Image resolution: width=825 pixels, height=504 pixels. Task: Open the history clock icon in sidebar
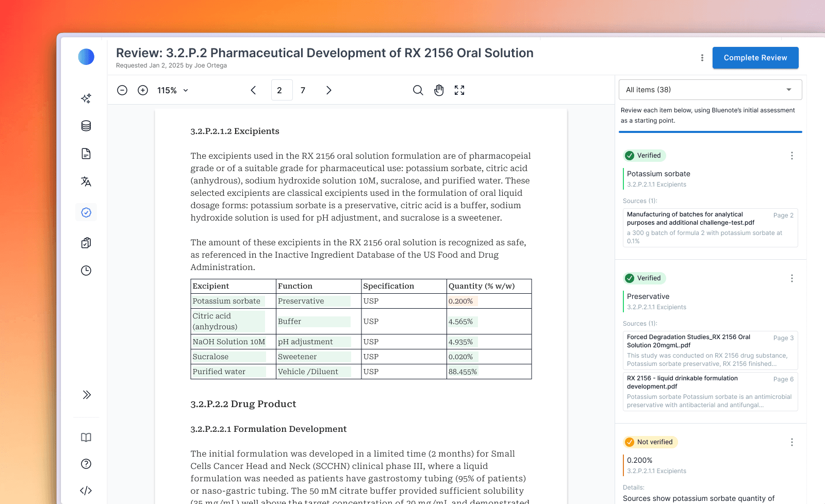[x=86, y=271]
